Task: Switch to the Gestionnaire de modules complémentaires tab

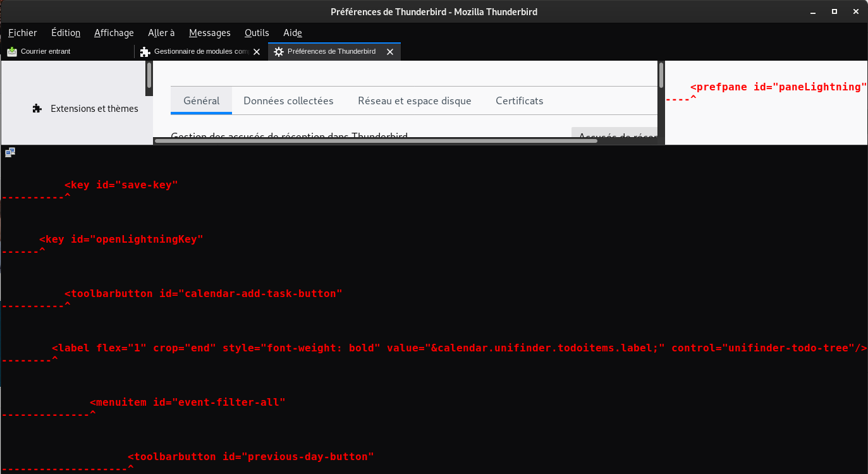Action: tap(201, 52)
